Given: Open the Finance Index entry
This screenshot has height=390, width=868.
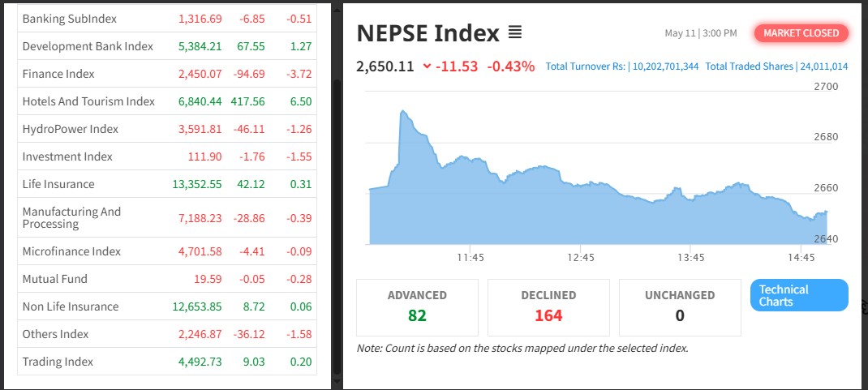Looking at the screenshot, I should pyautogui.click(x=58, y=74).
